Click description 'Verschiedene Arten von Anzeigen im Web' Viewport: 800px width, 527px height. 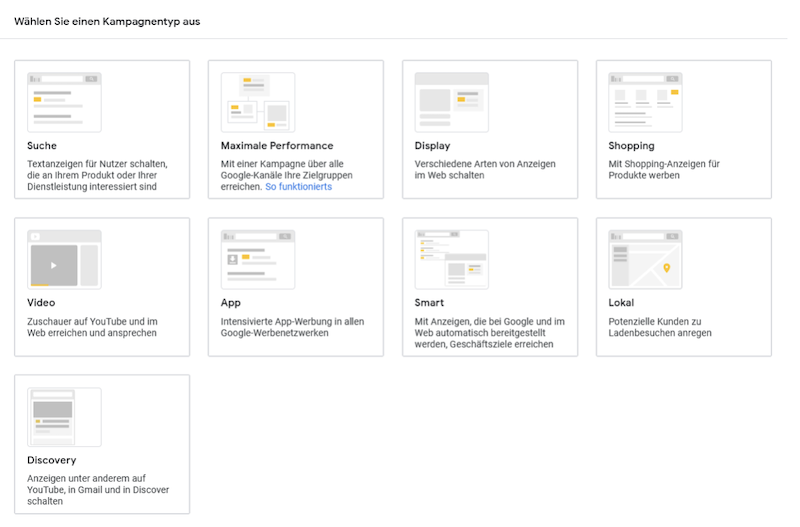point(485,169)
